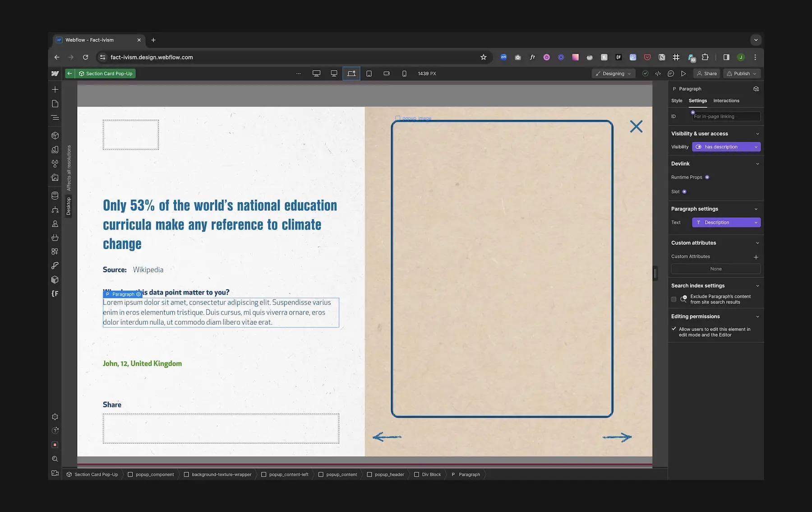Click the Share button
812x512 pixels.
point(707,73)
